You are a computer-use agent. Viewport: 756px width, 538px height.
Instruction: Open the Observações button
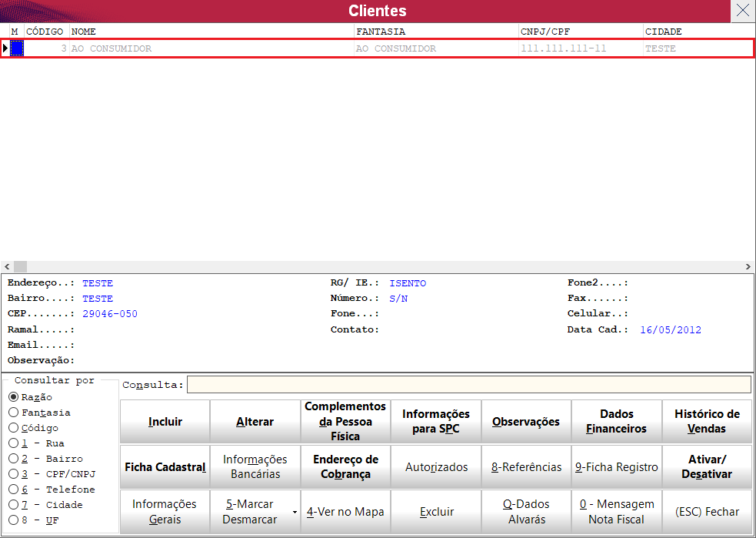coord(526,422)
